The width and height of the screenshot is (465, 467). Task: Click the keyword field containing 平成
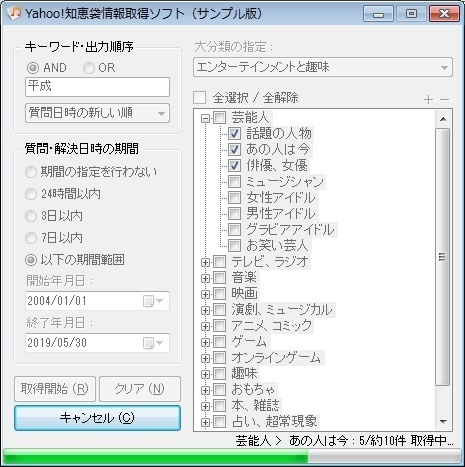97,87
